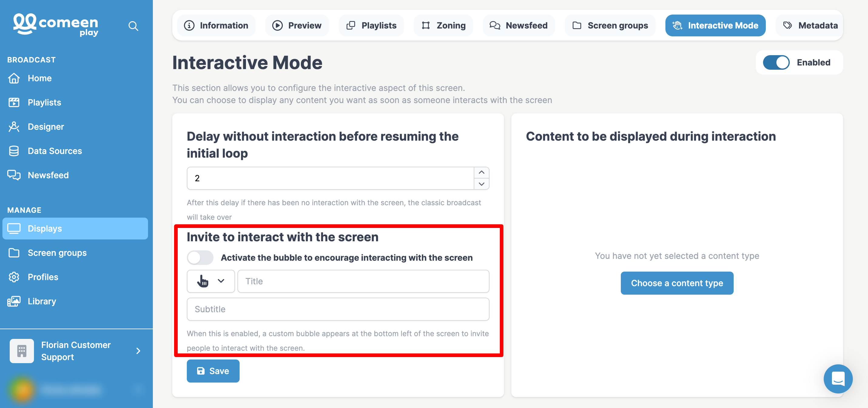This screenshot has height=408, width=868.
Task: Switch to the Screen groups tab
Action: coord(610,25)
